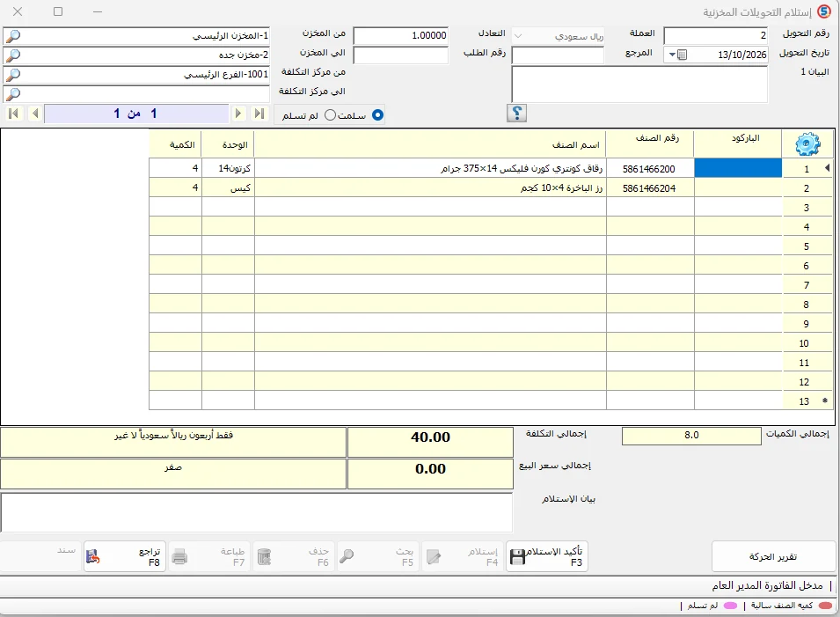
Task: Click the رقم الطلب input field
Action: 401,55
